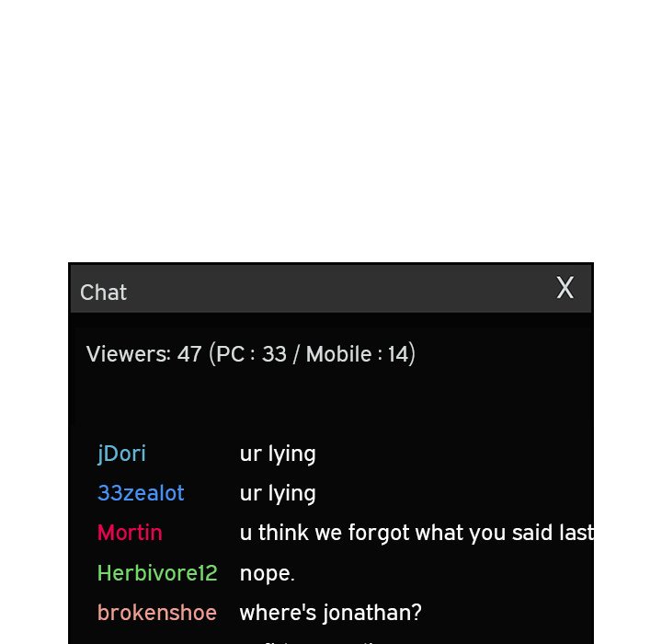Open 33zealot's username in chat

pyautogui.click(x=141, y=493)
